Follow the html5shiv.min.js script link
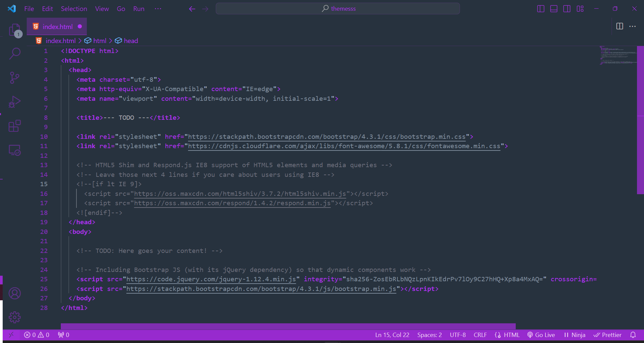The width and height of the screenshot is (644, 343). 240,194
